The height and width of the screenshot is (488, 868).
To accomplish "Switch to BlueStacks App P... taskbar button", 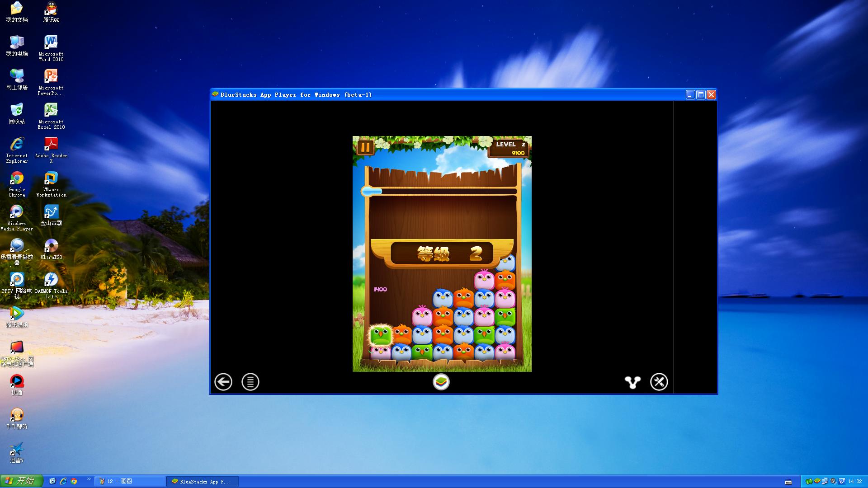I will [x=203, y=482].
